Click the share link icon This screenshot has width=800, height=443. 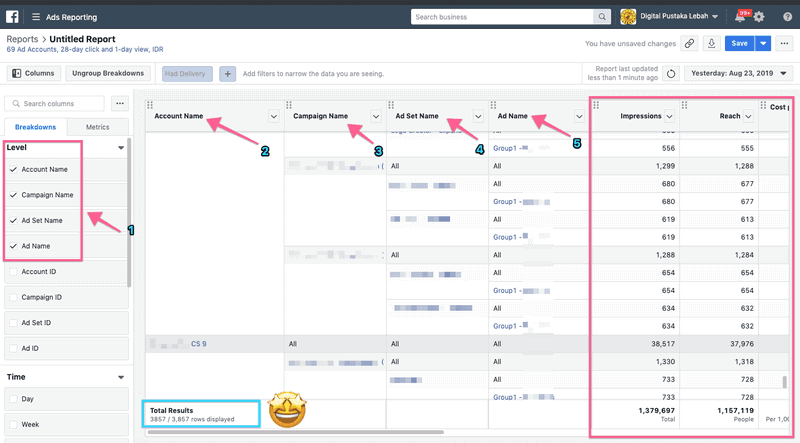[x=689, y=44]
